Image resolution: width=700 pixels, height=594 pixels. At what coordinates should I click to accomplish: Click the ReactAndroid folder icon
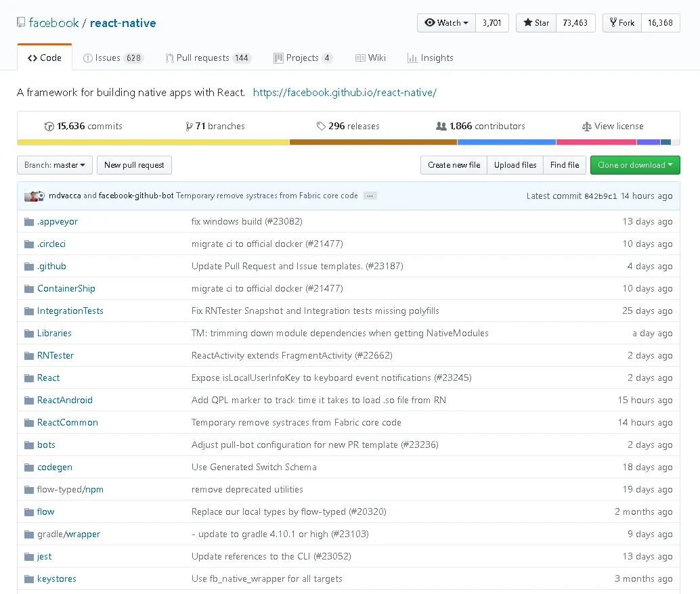[x=29, y=401]
